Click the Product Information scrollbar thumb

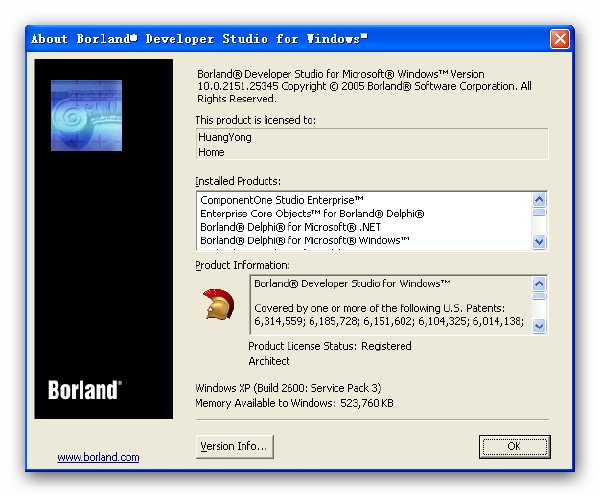coord(539,296)
